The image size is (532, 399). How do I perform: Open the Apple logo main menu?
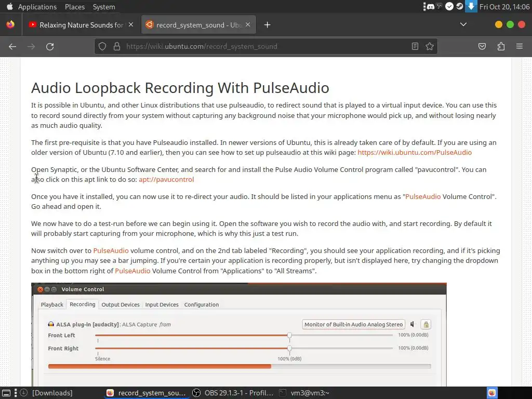[x=9, y=6]
